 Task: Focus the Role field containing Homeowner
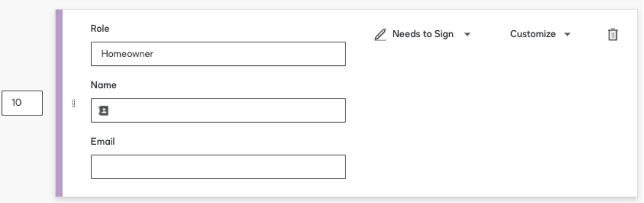(218, 54)
